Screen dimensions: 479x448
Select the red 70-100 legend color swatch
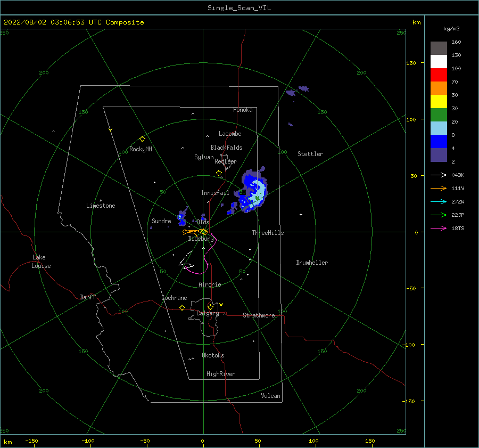439,75
